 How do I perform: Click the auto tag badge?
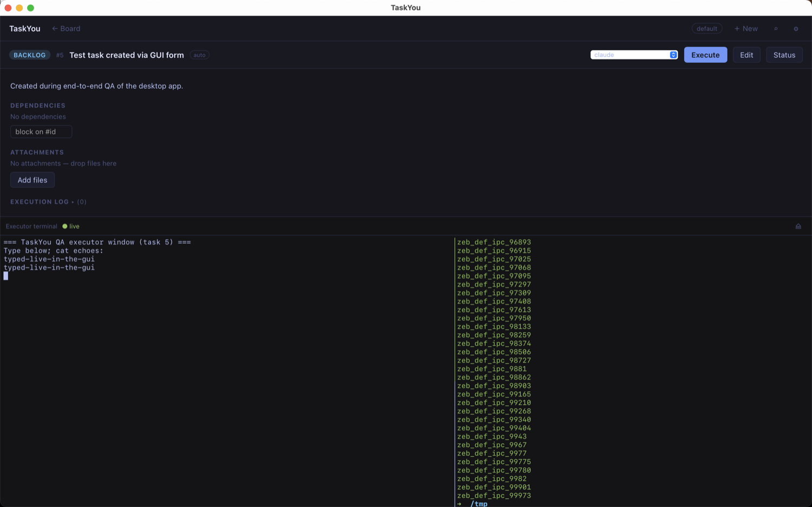point(199,55)
